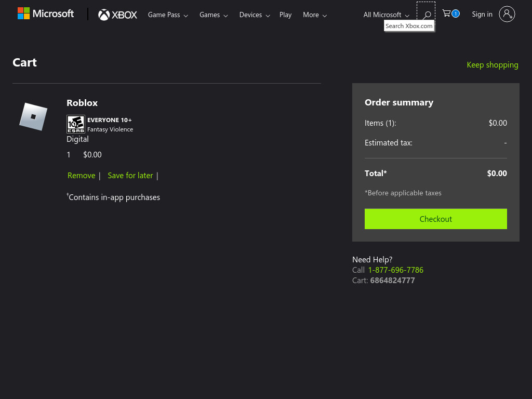The image size is (532, 399).
Task: Click the cart ID 6864824777
Action: (392, 281)
